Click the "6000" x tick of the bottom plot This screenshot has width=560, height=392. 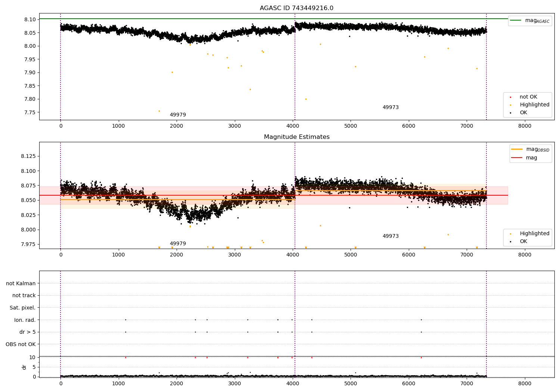409,383
